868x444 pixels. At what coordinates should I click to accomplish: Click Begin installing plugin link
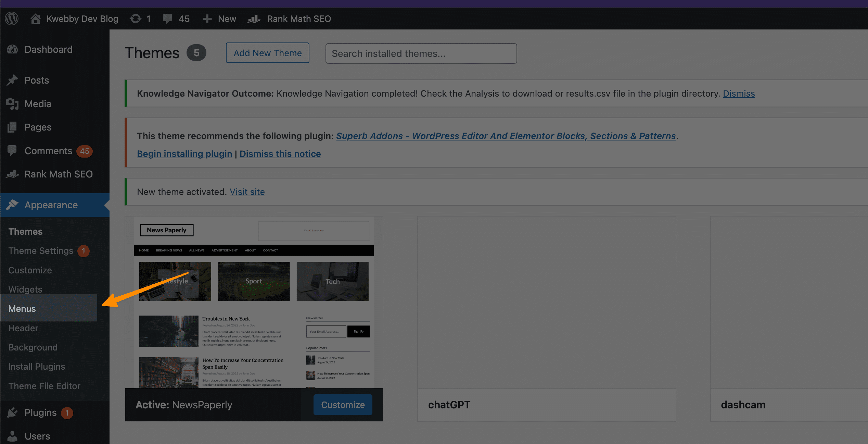click(x=184, y=153)
